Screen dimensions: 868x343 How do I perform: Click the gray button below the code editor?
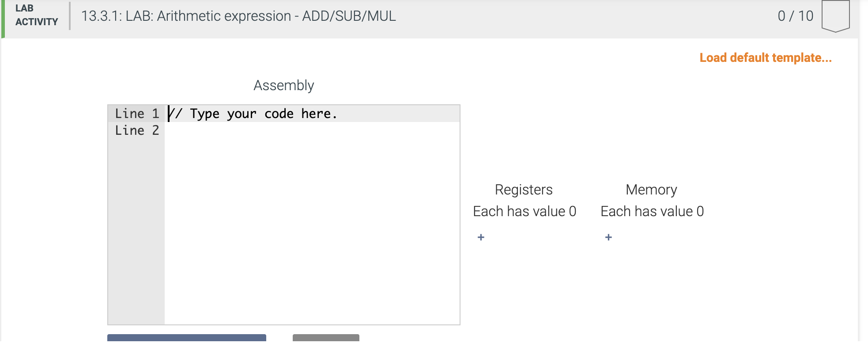coord(325,339)
